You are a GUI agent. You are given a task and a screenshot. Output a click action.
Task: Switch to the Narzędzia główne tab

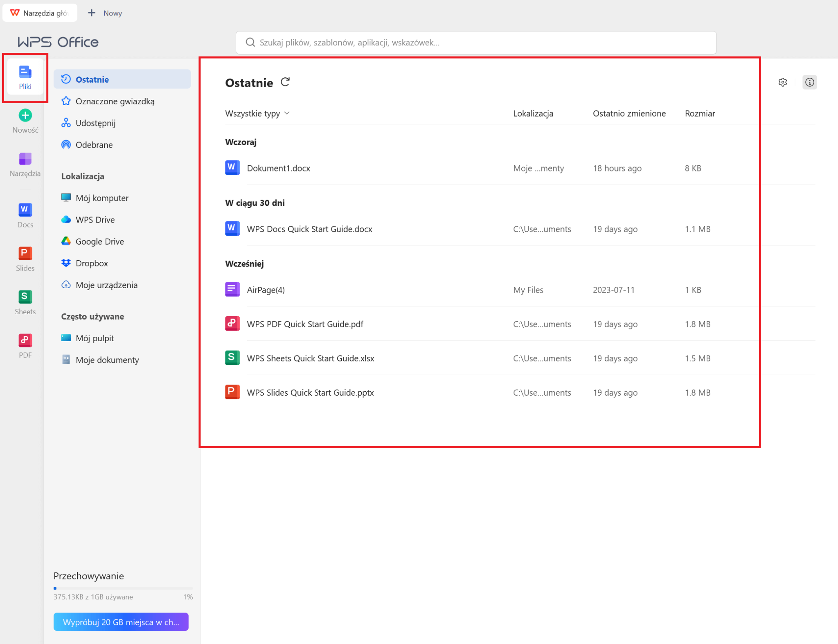click(x=40, y=13)
